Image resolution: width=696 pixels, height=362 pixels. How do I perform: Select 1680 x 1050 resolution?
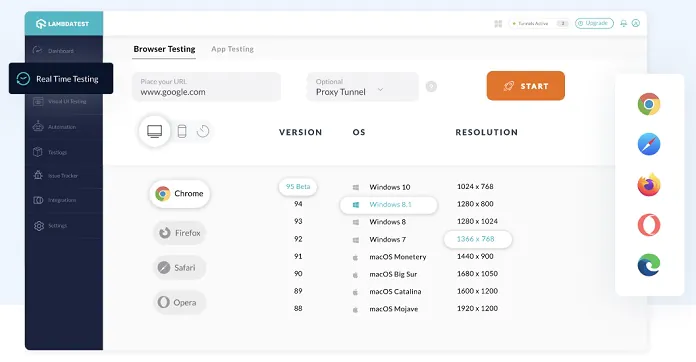[x=477, y=274]
